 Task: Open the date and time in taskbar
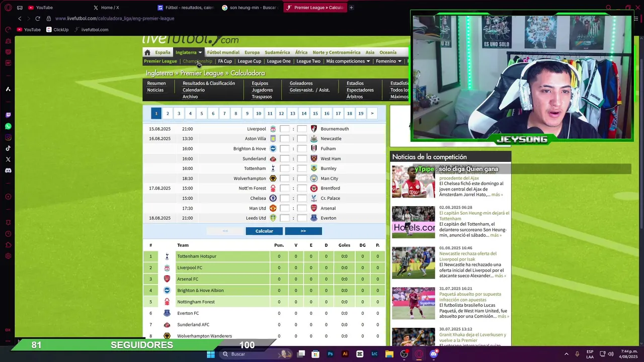pyautogui.click(x=628, y=354)
